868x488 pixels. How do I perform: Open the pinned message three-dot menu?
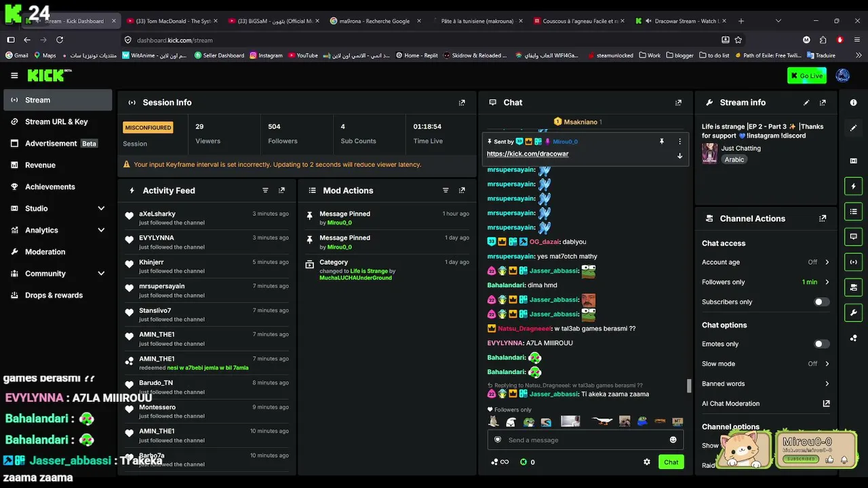pos(679,142)
